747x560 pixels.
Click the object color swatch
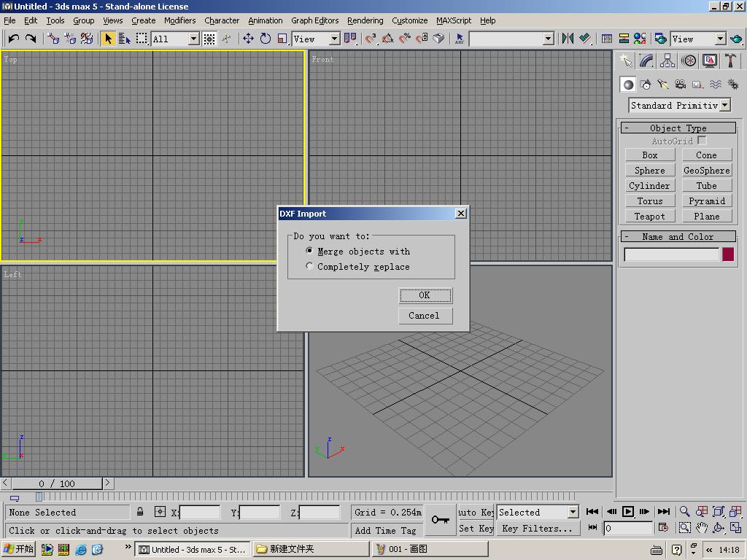tap(728, 254)
